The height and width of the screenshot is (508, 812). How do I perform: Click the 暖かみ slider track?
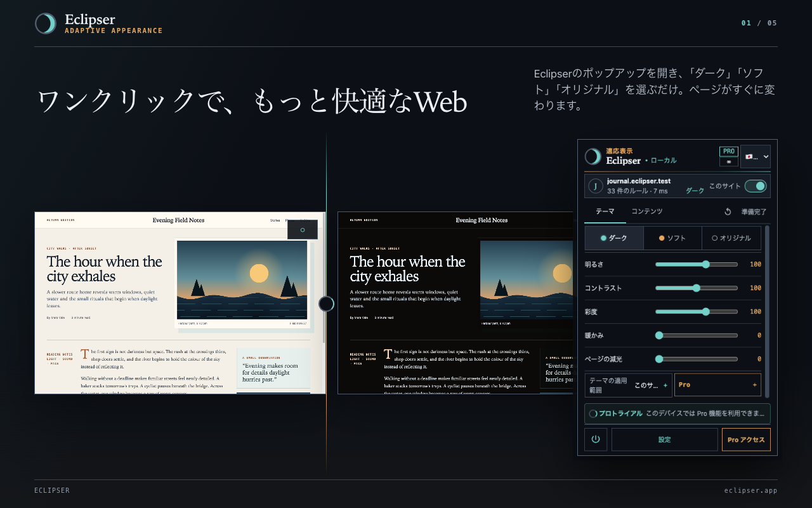[697, 335]
